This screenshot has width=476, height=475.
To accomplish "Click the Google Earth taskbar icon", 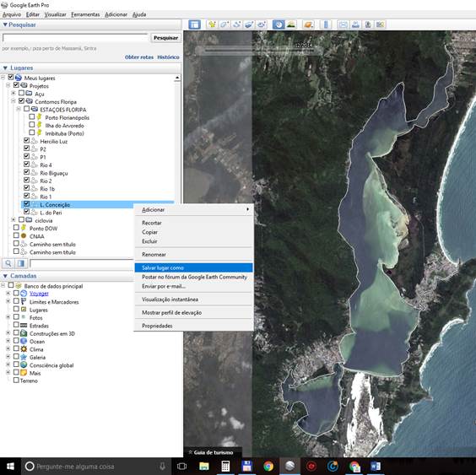I will (x=290, y=467).
